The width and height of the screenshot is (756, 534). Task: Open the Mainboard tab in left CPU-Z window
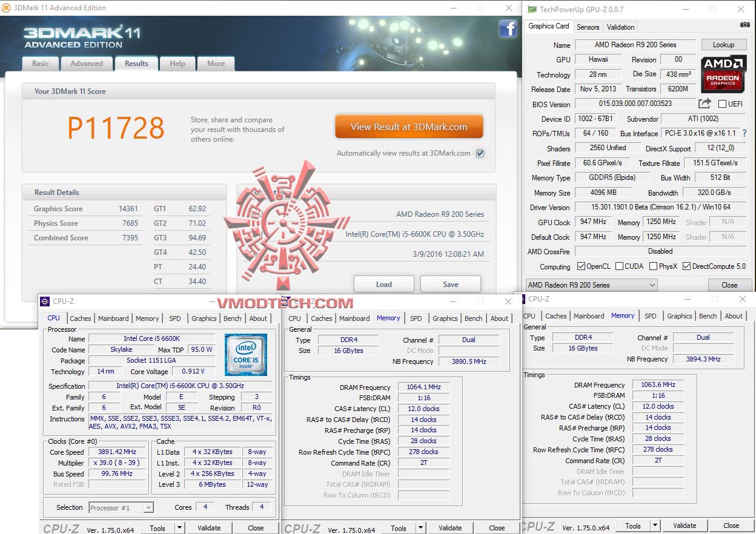pyautogui.click(x=113, y=318)
